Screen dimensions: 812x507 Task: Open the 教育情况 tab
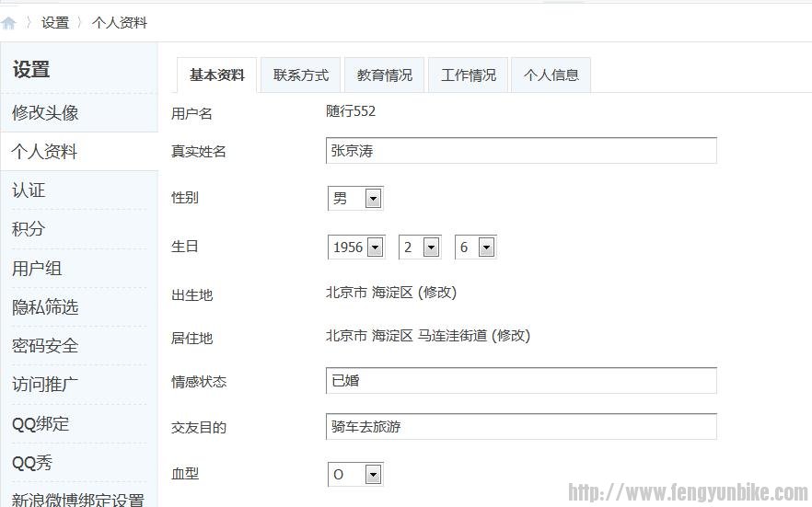(x=385, y=75)
